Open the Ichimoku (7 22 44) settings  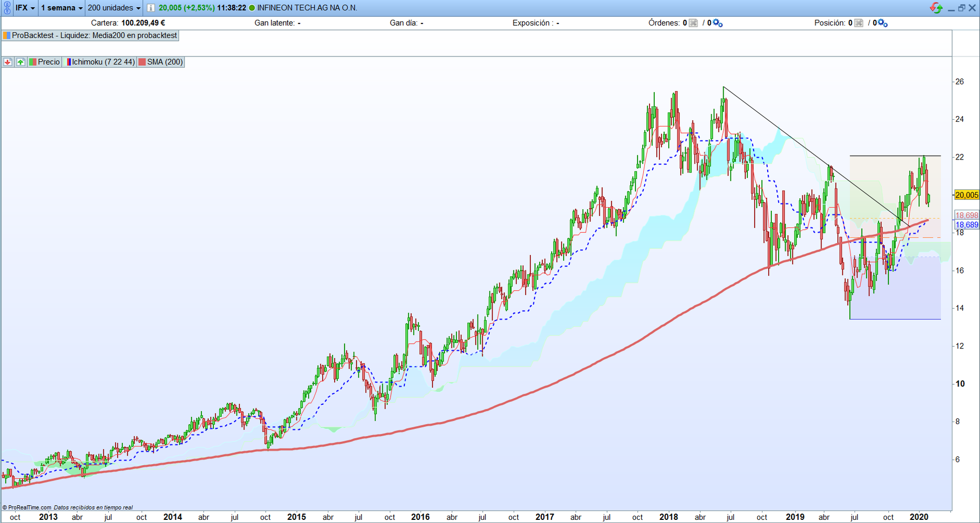(x=100, y=62)
